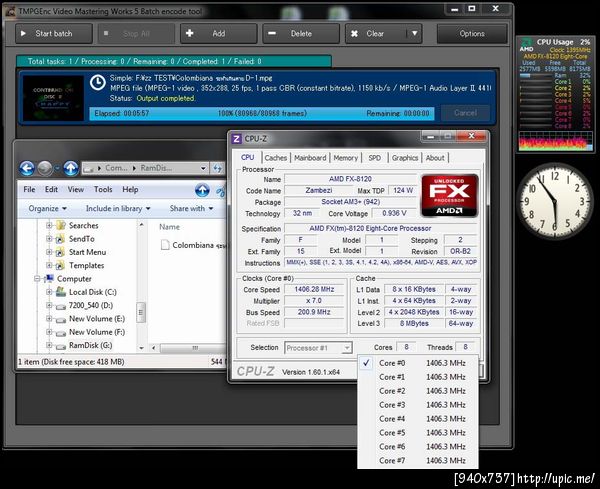Click the Core Speed value field
The width and height of the screenshot is (600, 489).
(x=314, y=290)
